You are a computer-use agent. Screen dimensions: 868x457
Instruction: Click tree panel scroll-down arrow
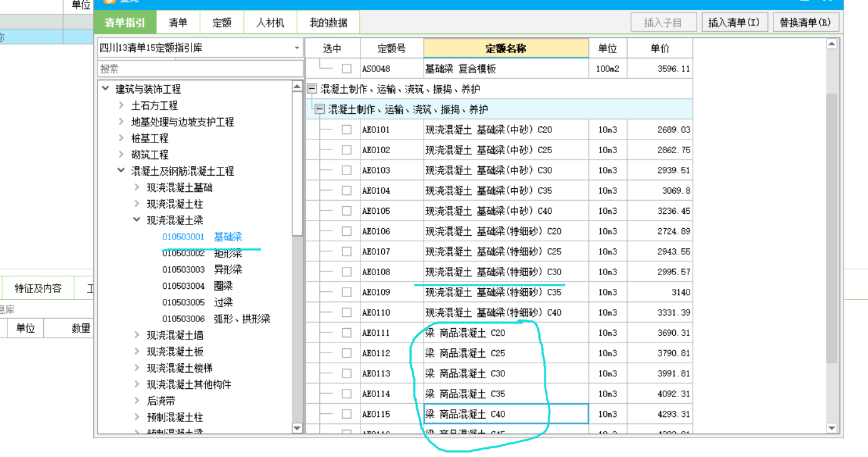297,428
